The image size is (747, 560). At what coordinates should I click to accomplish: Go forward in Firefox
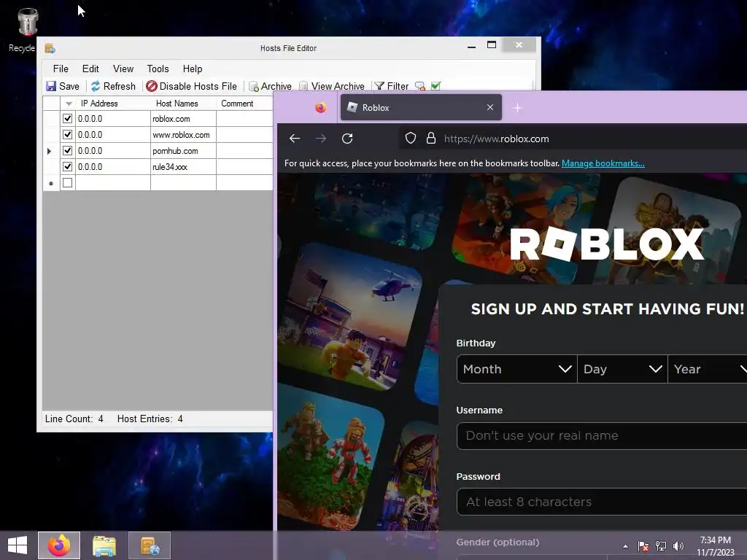coord(321,138)
